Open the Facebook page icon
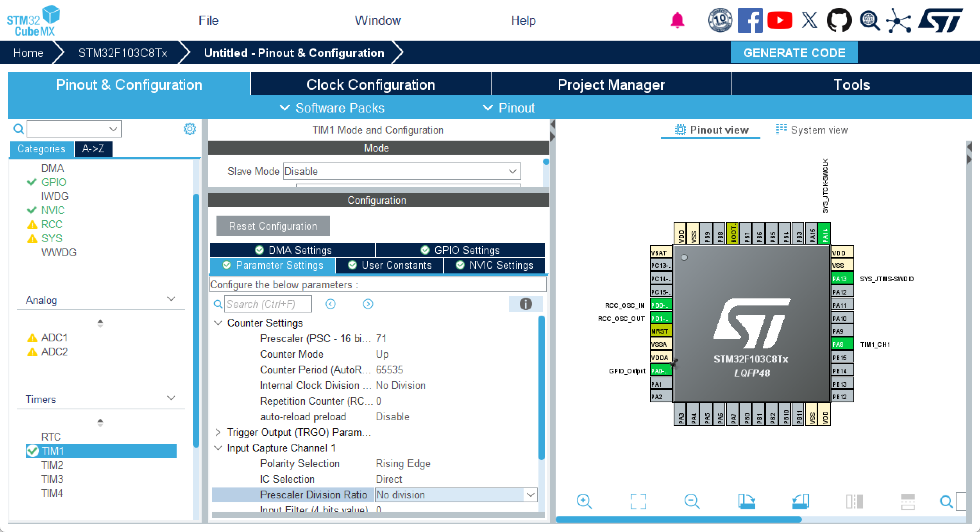The width and height of the screenshot is (980, 532). coord(750,20)
